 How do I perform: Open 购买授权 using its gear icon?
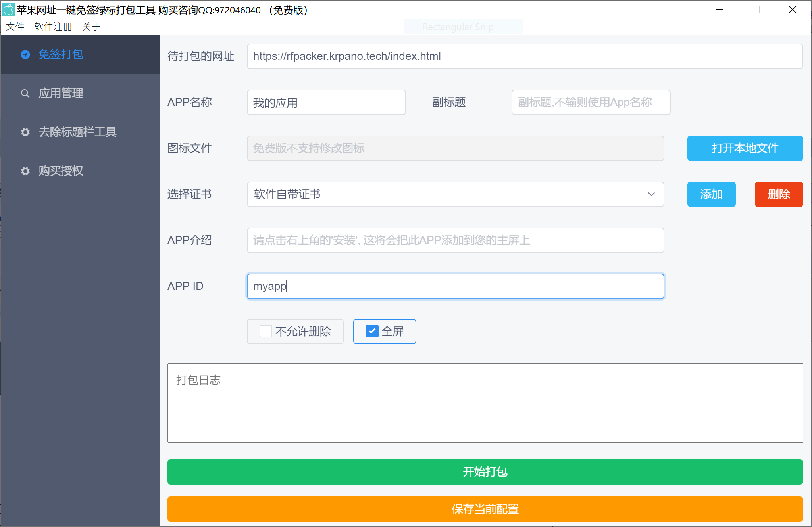click(25, 171)
